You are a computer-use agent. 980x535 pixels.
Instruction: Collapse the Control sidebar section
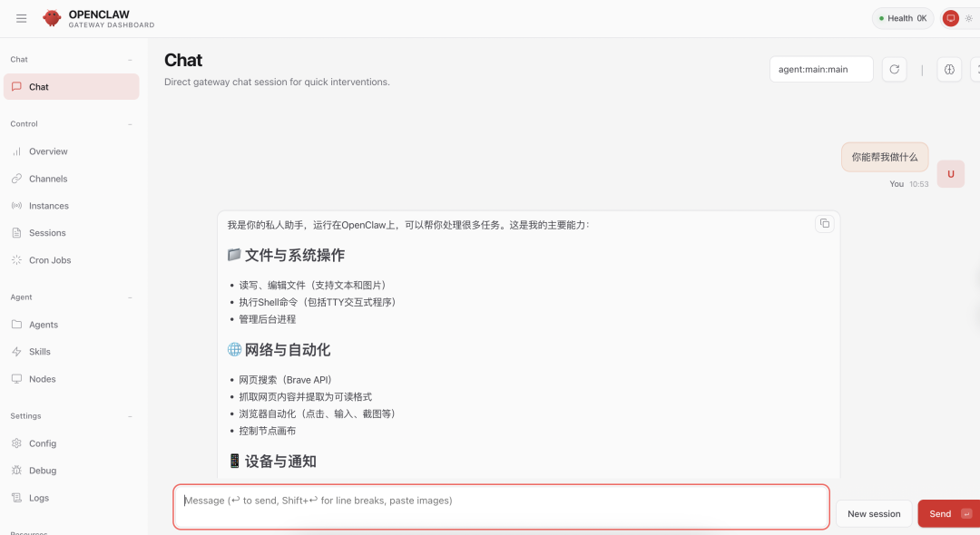tap(130, 124)
